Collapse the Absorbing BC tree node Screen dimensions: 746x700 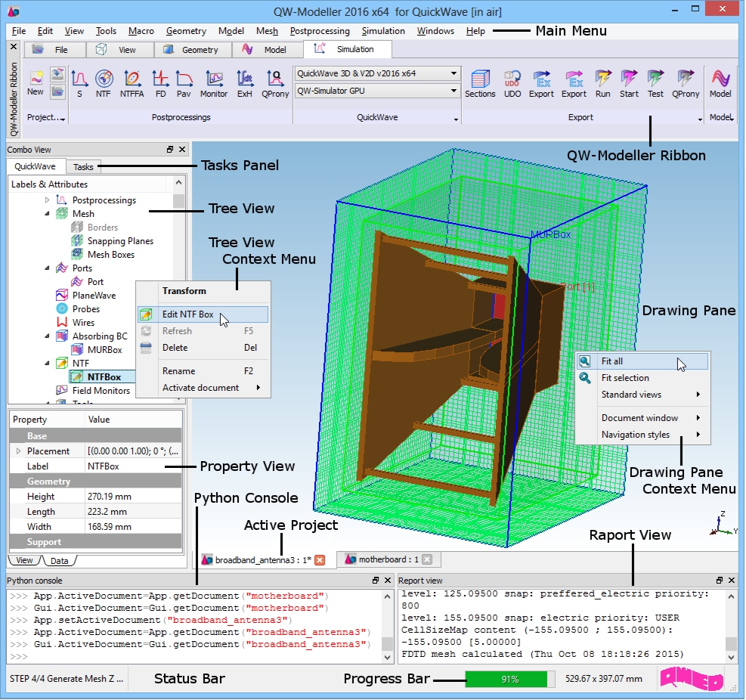click(x=47, y=336)
